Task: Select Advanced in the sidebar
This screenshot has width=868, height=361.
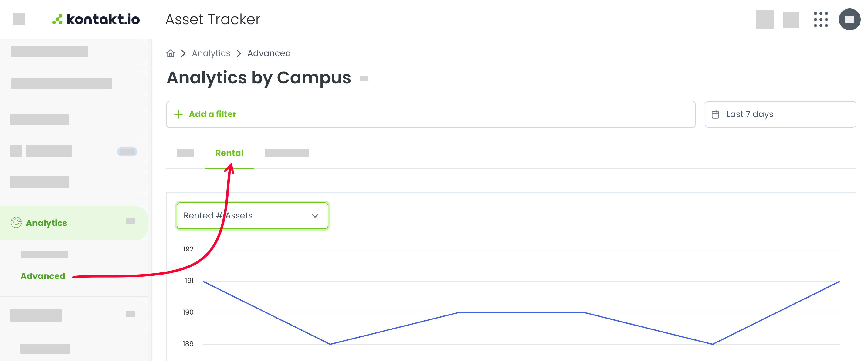Action: coord(43,276)
